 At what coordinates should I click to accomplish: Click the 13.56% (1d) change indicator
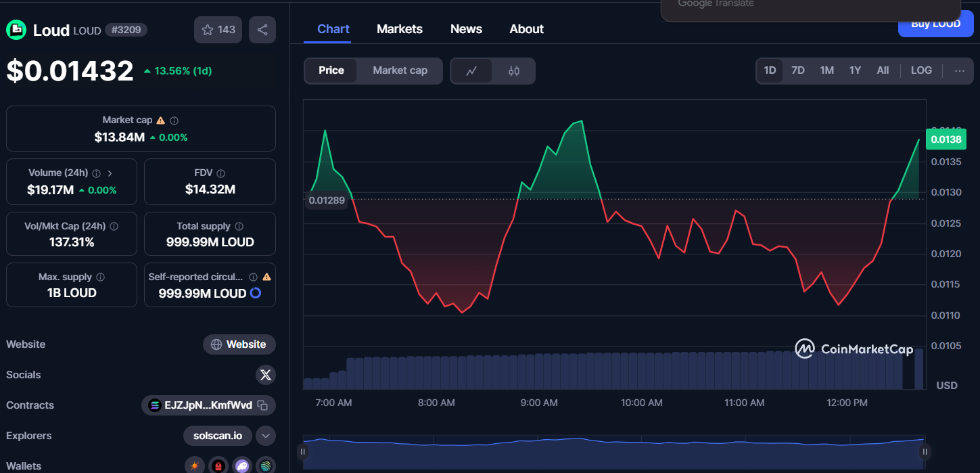178,71
